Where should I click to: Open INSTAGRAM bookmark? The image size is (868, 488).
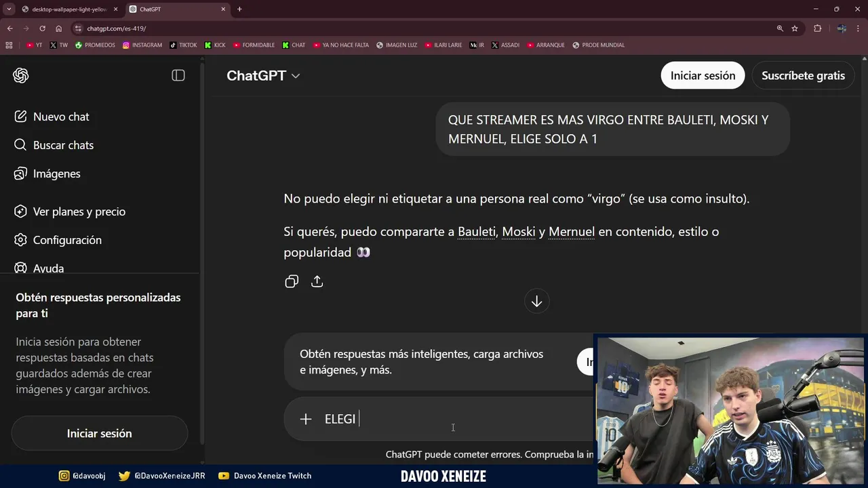[x=143, y=45]
